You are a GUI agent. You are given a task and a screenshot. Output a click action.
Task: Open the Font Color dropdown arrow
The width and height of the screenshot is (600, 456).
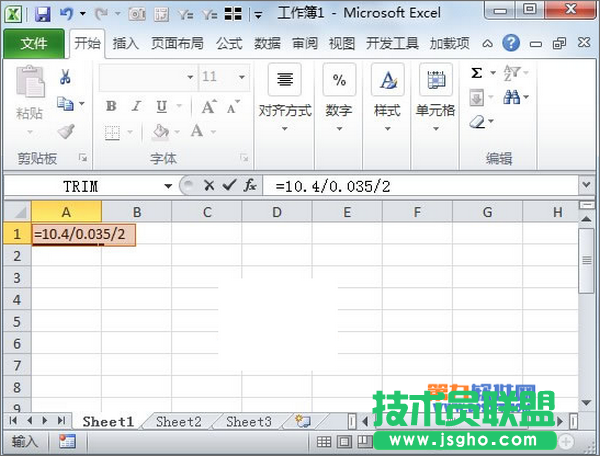click(213, 132)
